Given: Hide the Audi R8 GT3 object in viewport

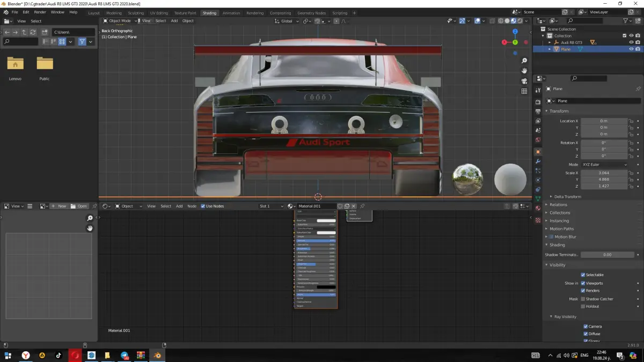Looking at the screenshot, I should (631, 42).
